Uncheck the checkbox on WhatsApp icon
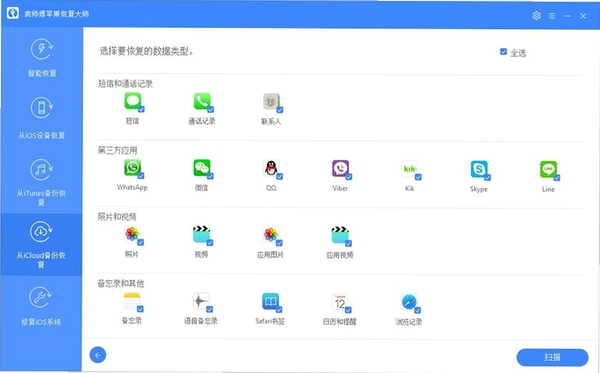The image size is (600, 373). (141, 176)
